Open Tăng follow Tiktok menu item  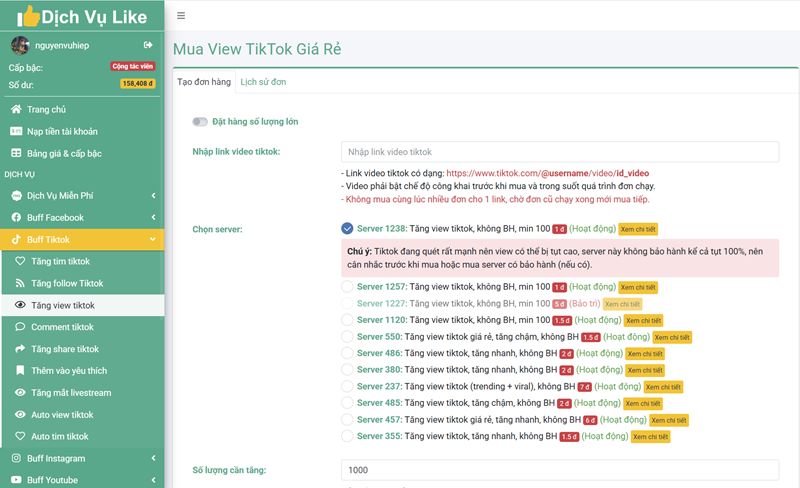[83, 283]
